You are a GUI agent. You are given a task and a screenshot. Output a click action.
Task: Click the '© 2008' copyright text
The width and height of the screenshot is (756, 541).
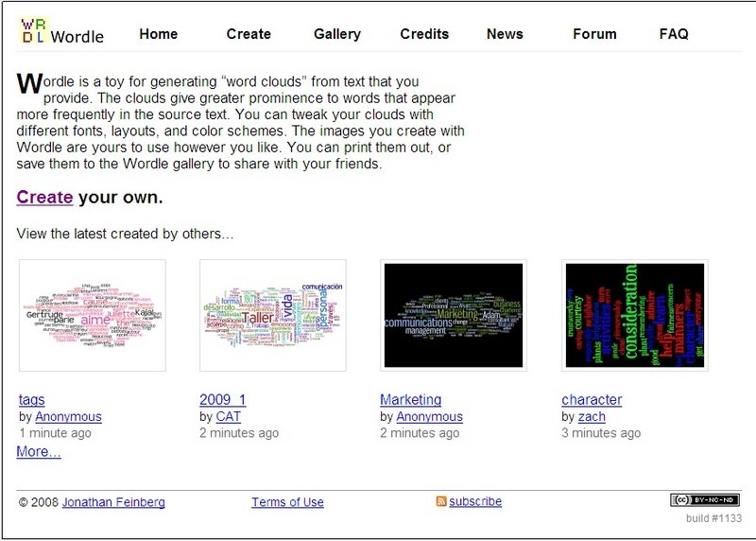coord(39,502)
